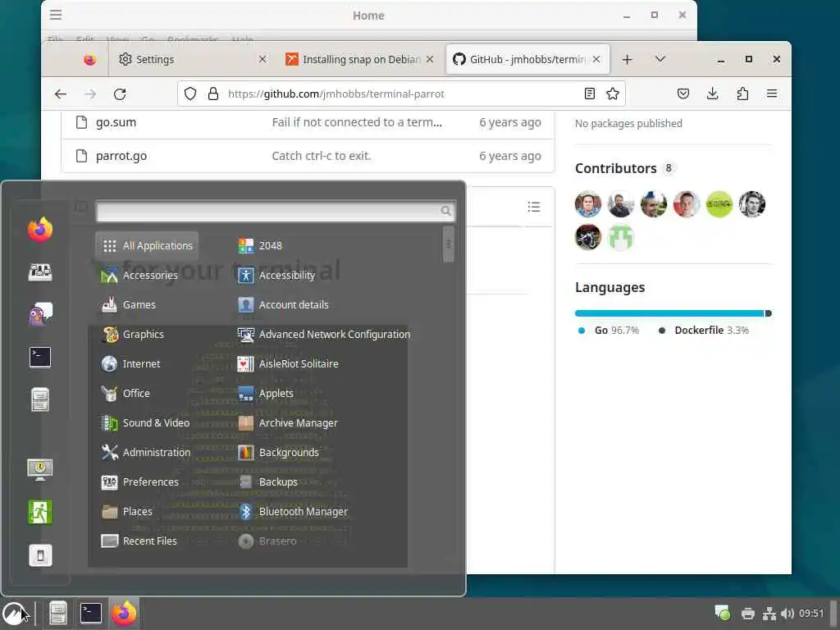Select All Applications category

tap(148, 246)
